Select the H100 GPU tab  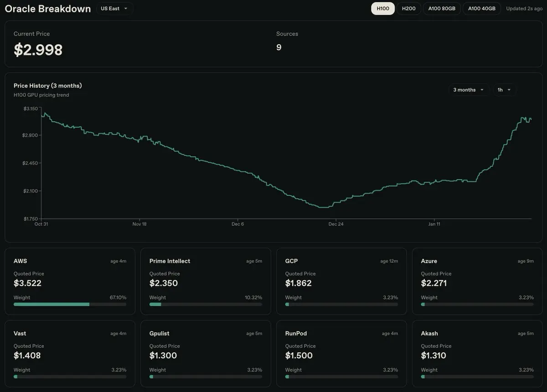coord(383,9)
